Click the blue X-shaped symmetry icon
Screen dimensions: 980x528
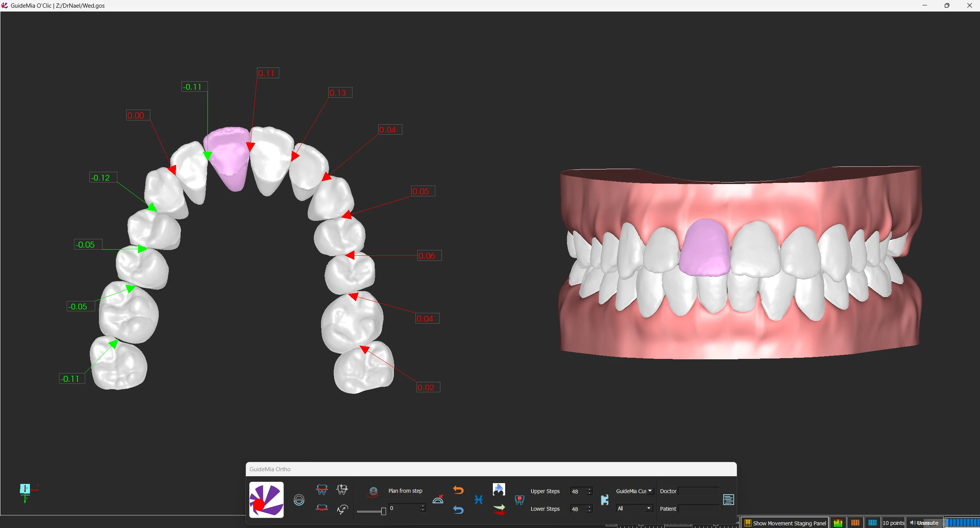point(478,500)
